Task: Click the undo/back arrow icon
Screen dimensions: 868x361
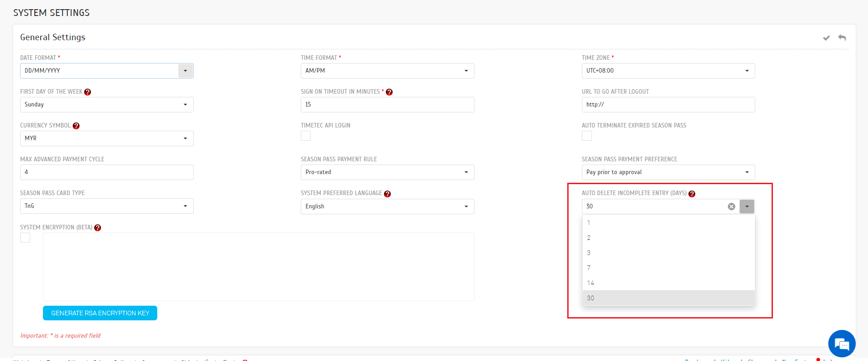Action: coord(842,37)
